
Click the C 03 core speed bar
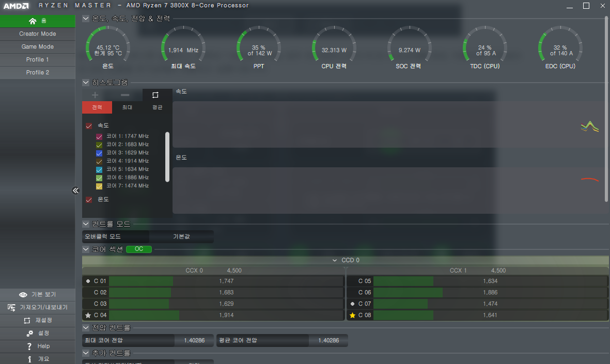click(x=226, y=304)
